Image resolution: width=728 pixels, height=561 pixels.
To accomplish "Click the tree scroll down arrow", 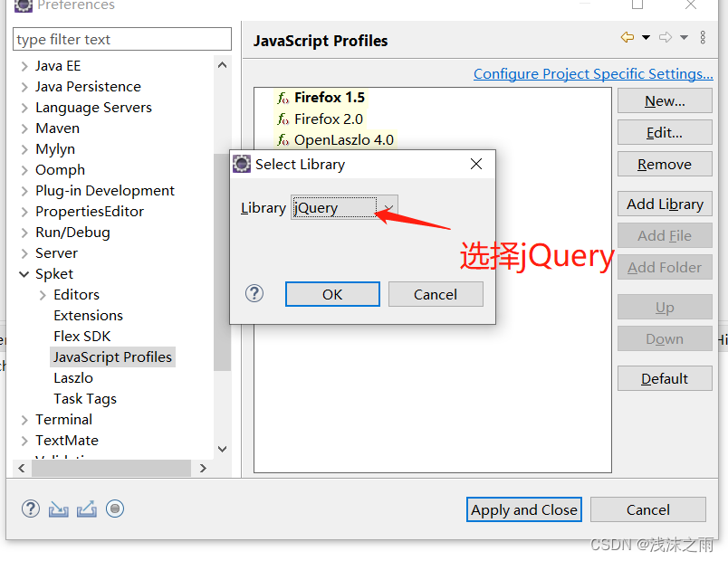I will click(x=223, y=449).
